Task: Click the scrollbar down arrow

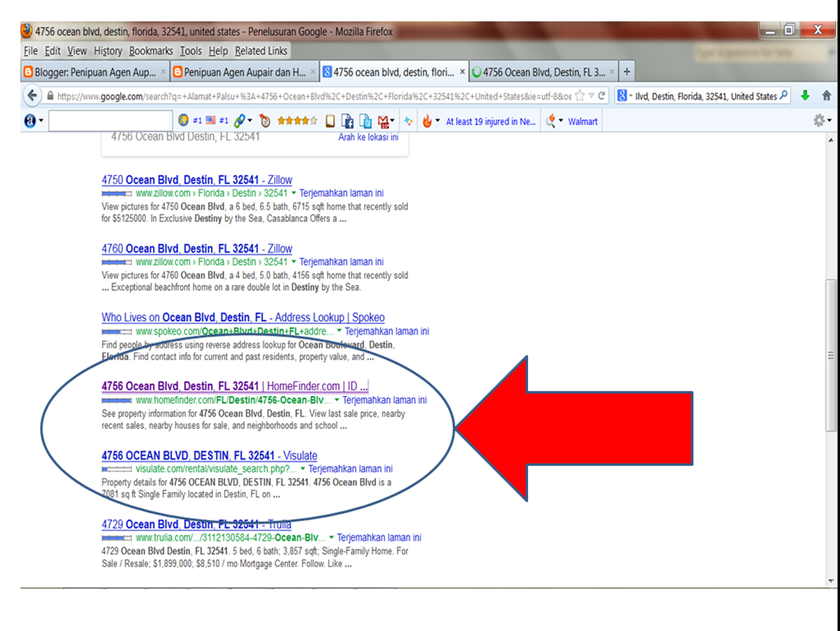Action: [x=831, y=580]
